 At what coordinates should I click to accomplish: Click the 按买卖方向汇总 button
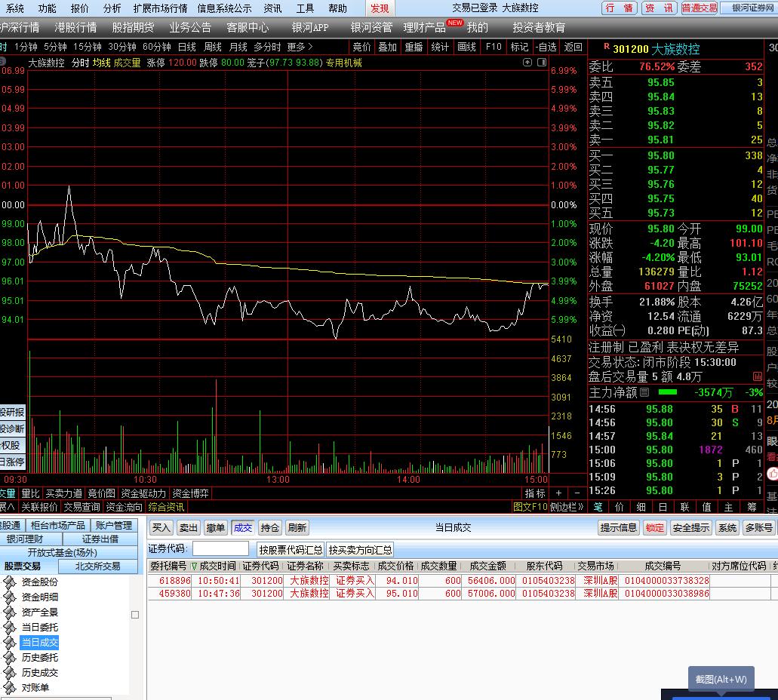coord(360,550)
